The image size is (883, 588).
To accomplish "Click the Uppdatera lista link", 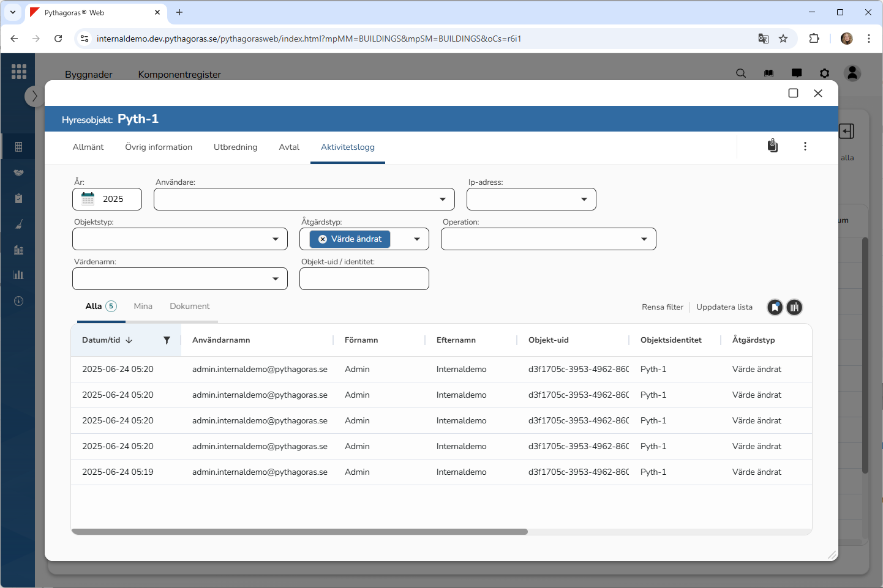I will [x=724, y=307].
